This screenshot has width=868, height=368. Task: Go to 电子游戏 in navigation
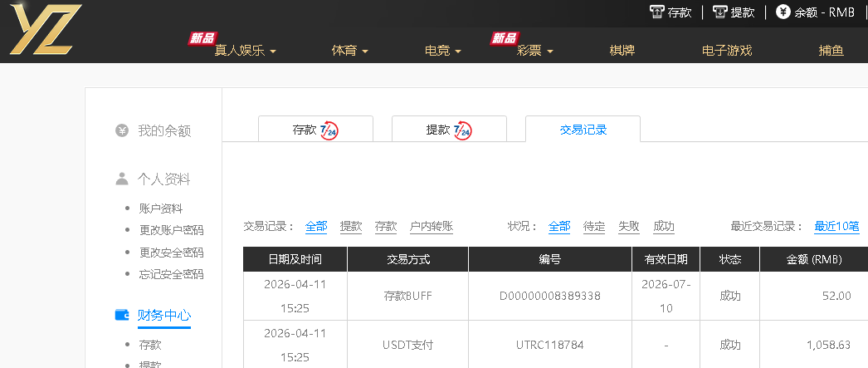coord(726,51)
